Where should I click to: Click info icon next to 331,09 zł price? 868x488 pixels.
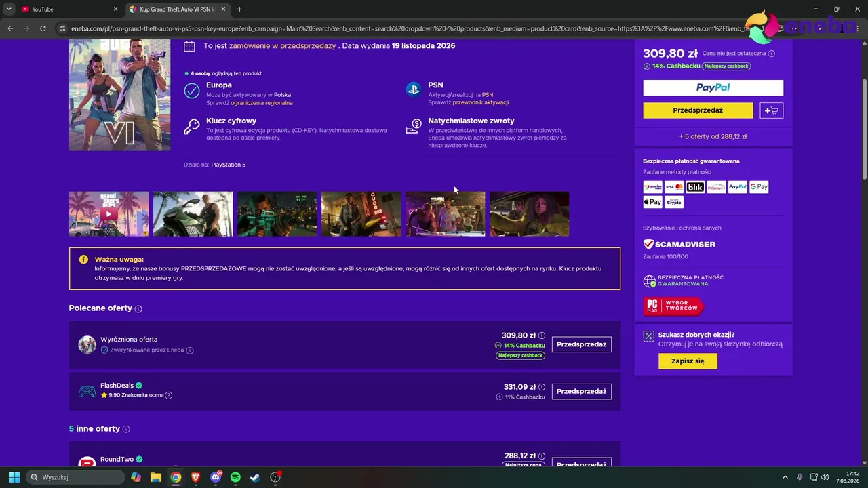coord(541,388)
